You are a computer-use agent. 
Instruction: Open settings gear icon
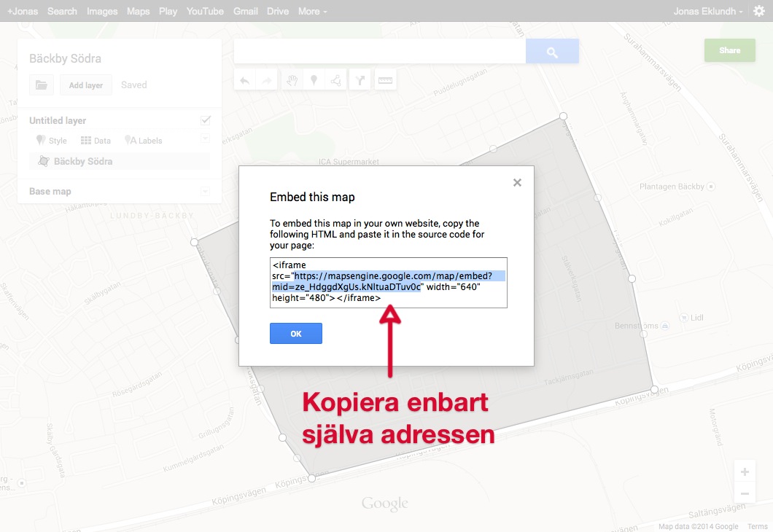tap(759, 11)
